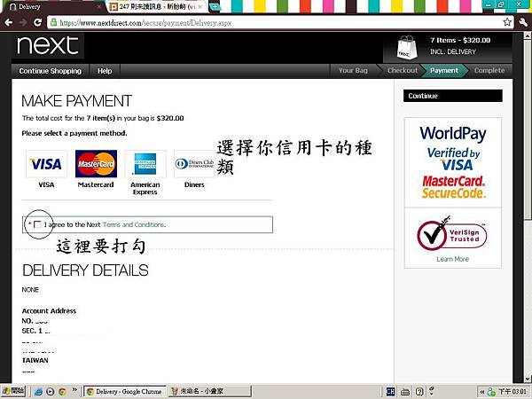Open the Chrome wrench menu
This screenshot has height=399, width=532.
(523, 22)
